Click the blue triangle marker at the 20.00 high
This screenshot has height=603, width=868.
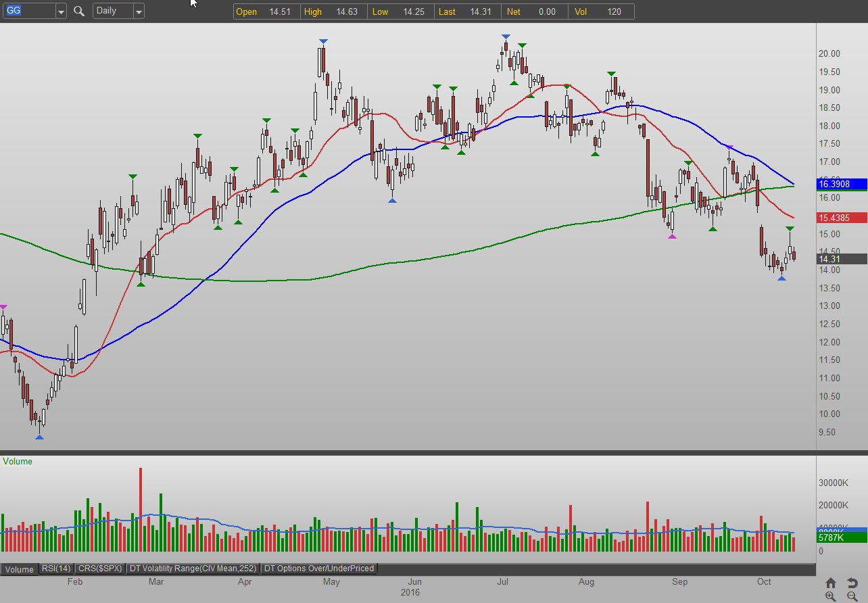323,41
